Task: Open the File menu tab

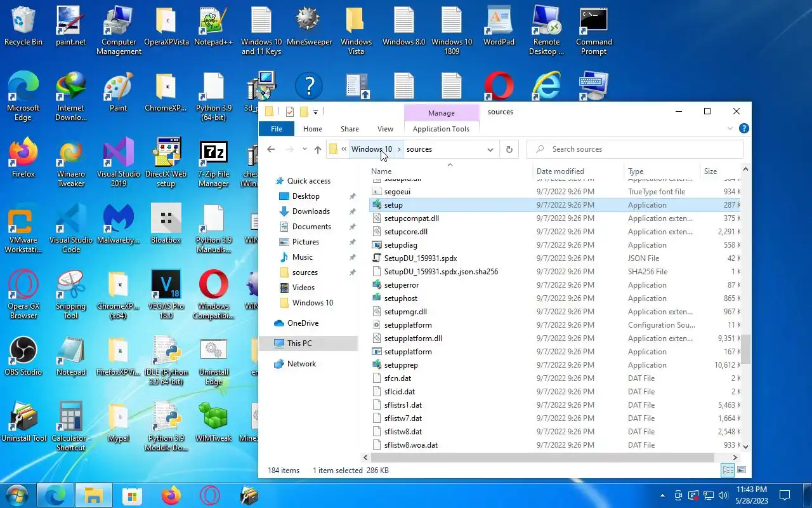Action: [277, 129]
